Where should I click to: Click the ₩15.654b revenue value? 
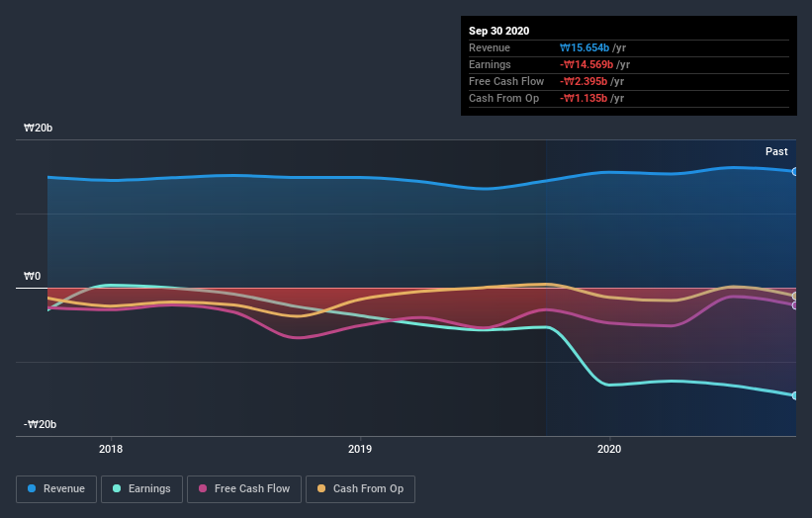point(585,47)
